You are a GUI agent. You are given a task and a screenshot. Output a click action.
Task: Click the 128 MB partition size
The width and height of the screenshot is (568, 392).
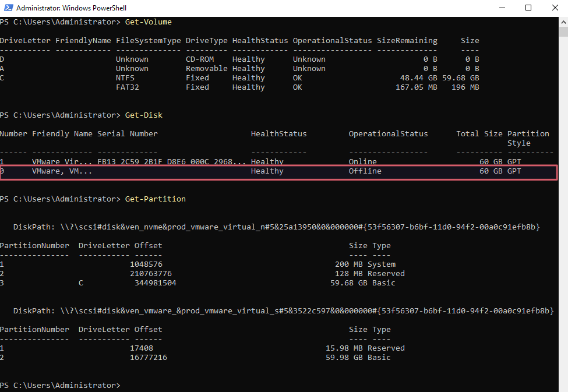(x=348, y=274)
